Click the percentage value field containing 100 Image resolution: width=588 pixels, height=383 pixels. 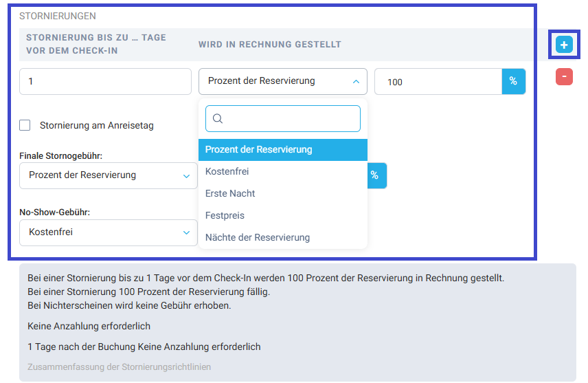pyautogui.click(x=438, y=81)
